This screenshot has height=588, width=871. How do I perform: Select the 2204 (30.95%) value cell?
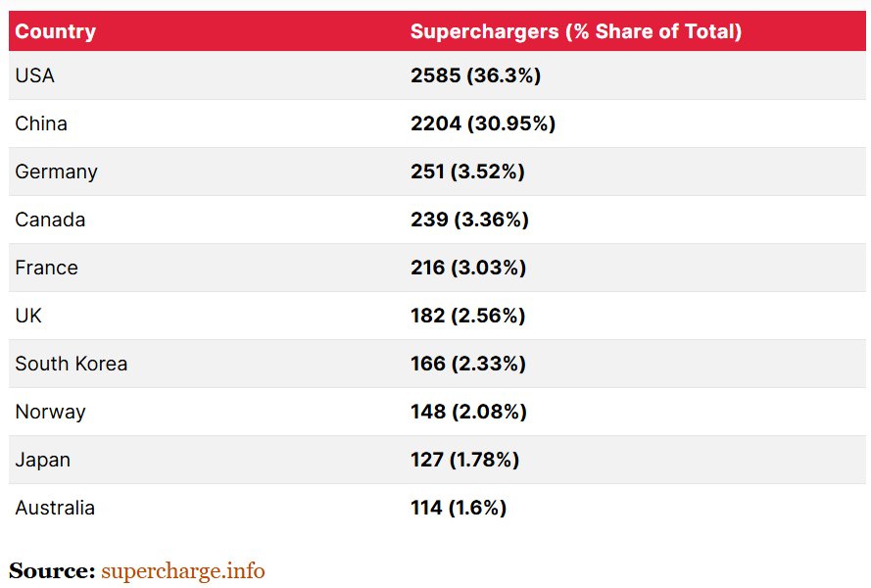click(x=483, y=123)
